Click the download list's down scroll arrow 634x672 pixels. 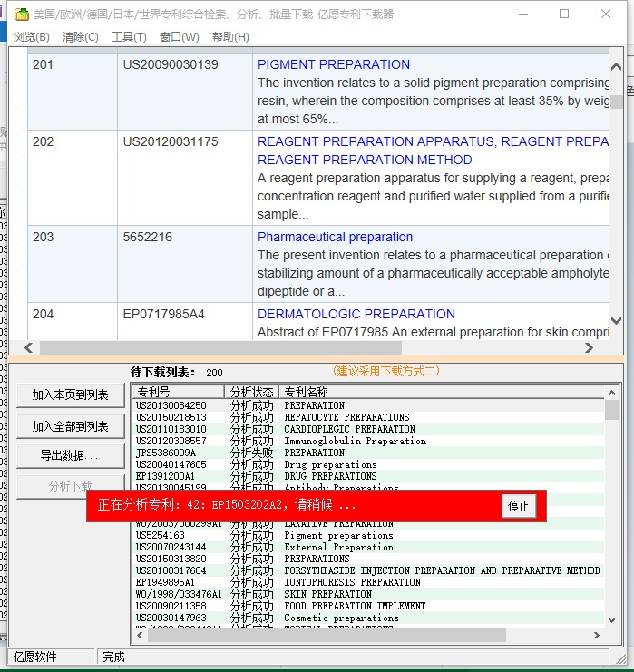[611, 620]
